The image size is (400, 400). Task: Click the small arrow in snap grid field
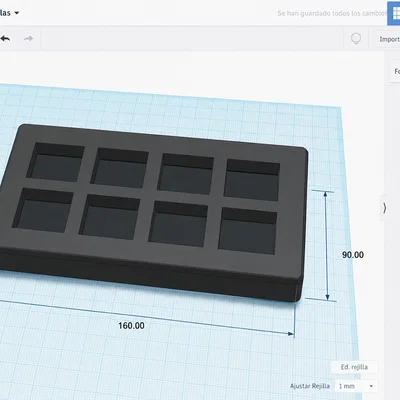click(x=371, y=386)
